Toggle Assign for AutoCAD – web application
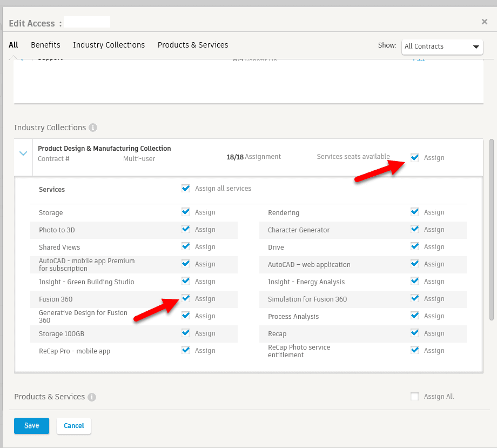Image resolution: width=497 pixels, height=448 pixels. click(x=414, y=264)
